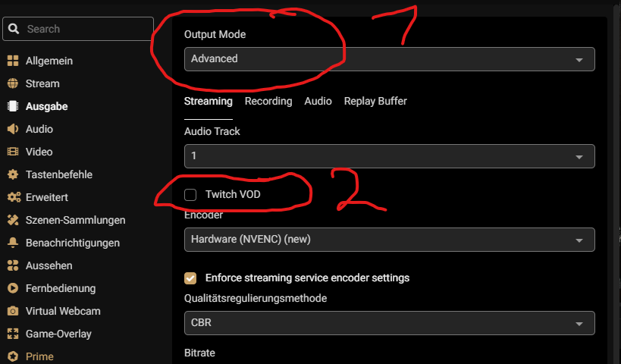Click the Stream globe icon

[x=12, y=83]
